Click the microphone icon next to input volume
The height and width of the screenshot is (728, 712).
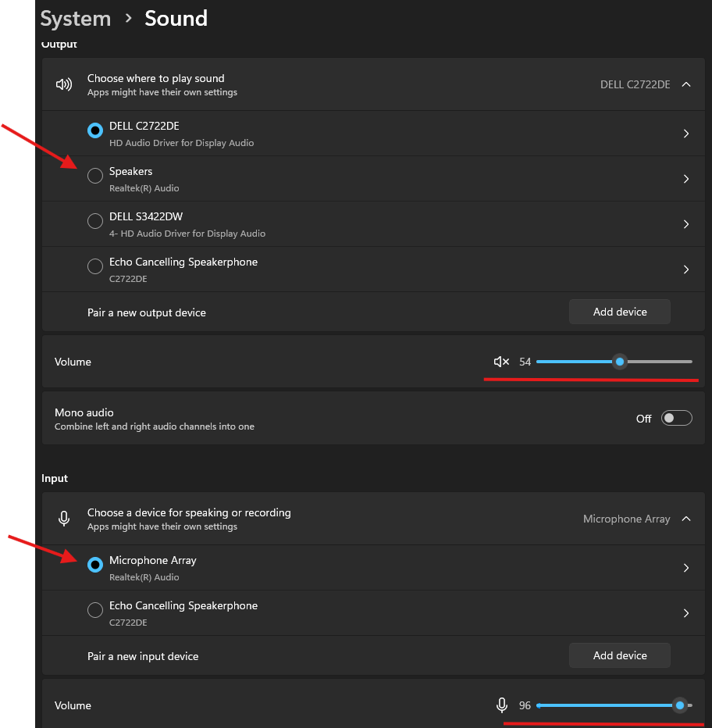click(x=501, y=705)
